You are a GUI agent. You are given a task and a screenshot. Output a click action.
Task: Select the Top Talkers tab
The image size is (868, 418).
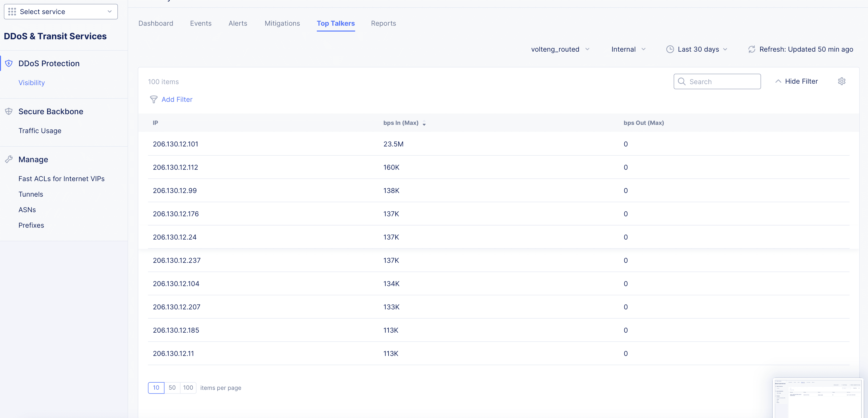[336, 23]
